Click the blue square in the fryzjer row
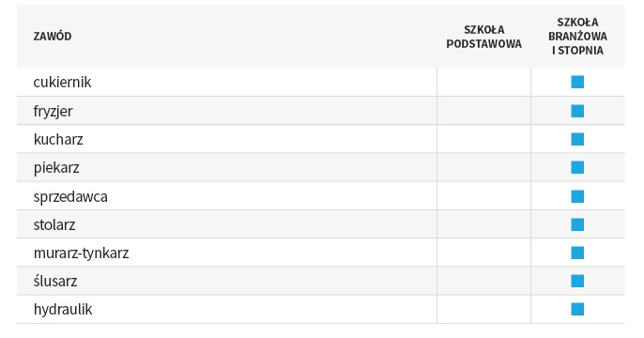The width and height of the screenshot is (644, 338). [577, 111]
